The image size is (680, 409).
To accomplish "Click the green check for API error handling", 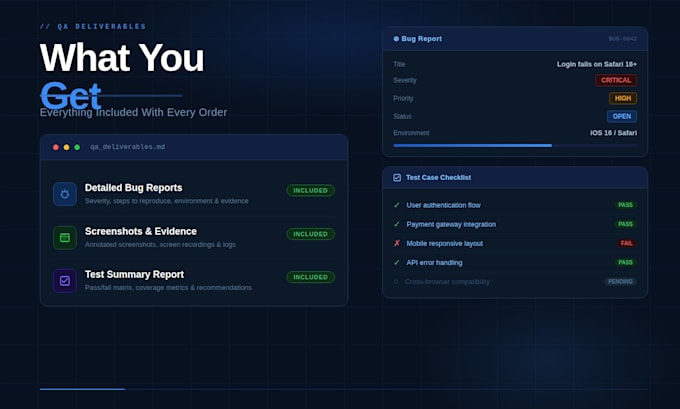I will [x=396, y=262].
